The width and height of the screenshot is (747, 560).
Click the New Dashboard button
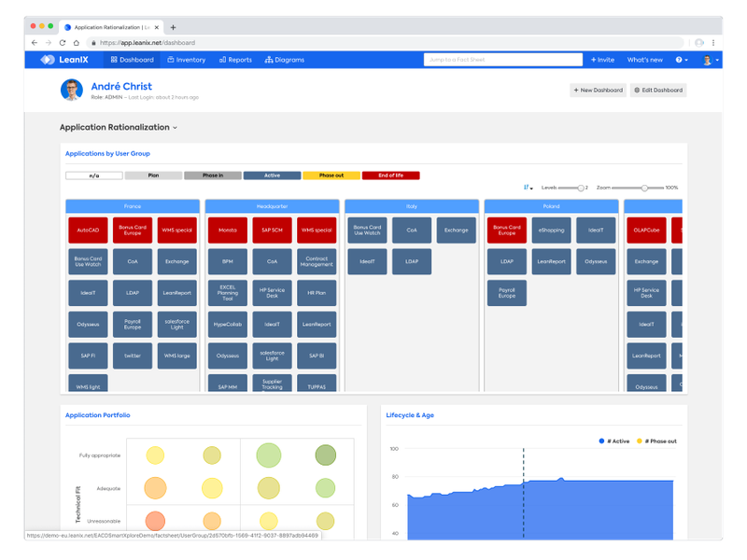coord(598,90)
